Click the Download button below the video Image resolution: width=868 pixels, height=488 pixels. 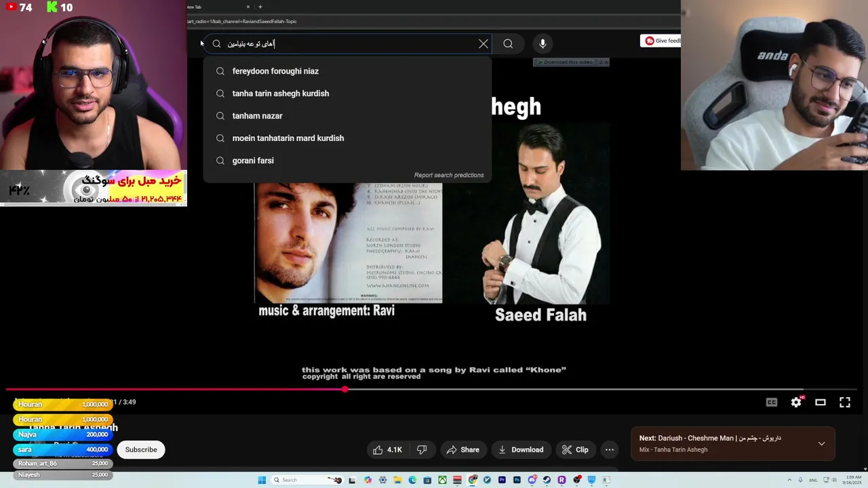[521, 449]
